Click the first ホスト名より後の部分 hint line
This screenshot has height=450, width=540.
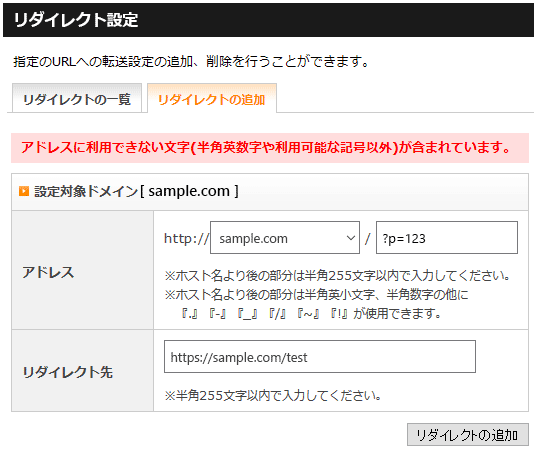337,276
